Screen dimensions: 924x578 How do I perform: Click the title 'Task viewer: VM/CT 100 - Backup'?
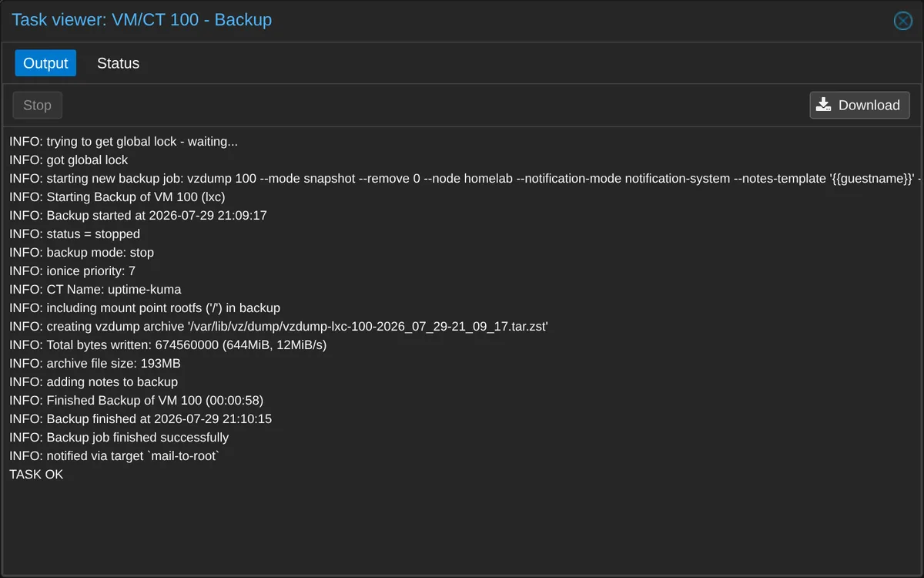[142, 20]
